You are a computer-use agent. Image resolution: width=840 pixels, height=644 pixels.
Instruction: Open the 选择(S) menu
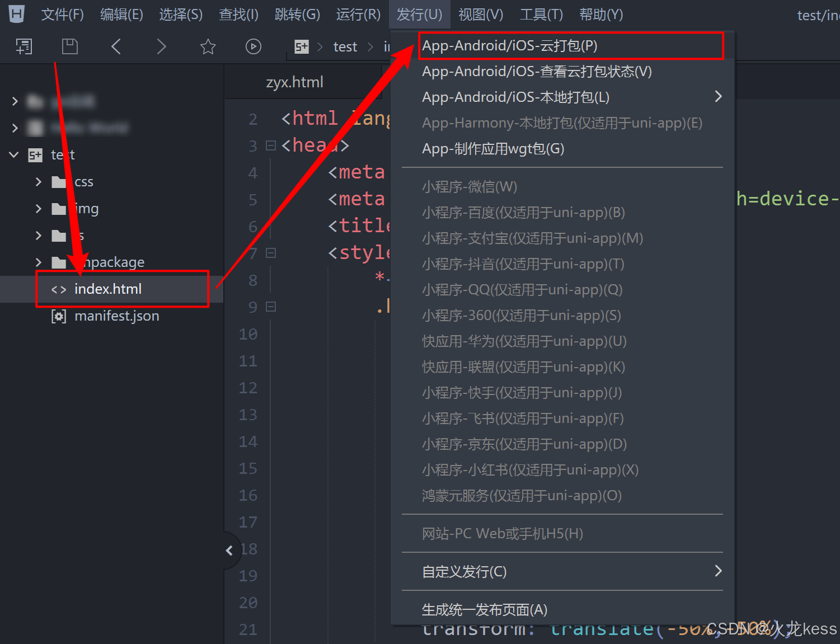(x=181, y=15)
